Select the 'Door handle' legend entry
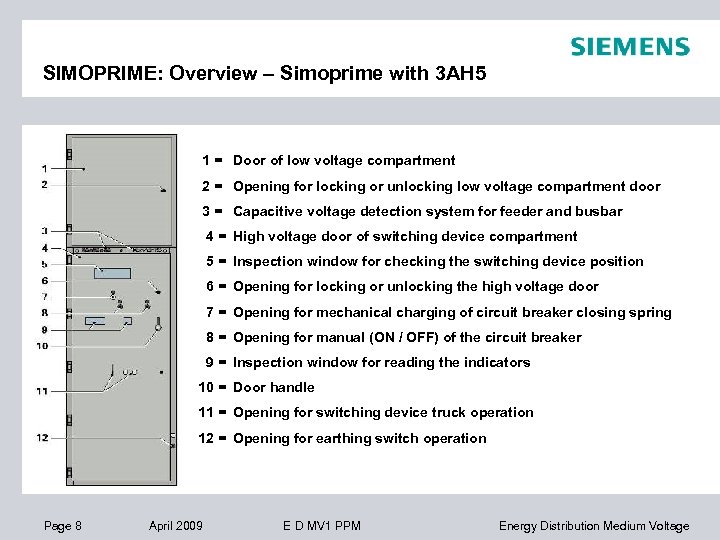Viewport: 720px width, 540px height. tap(274, 387)
